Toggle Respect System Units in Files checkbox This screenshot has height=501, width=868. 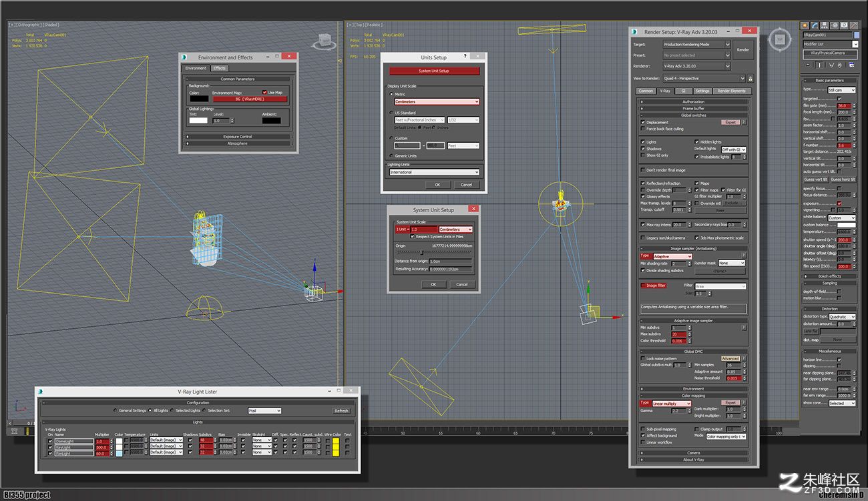pos(413,236)
